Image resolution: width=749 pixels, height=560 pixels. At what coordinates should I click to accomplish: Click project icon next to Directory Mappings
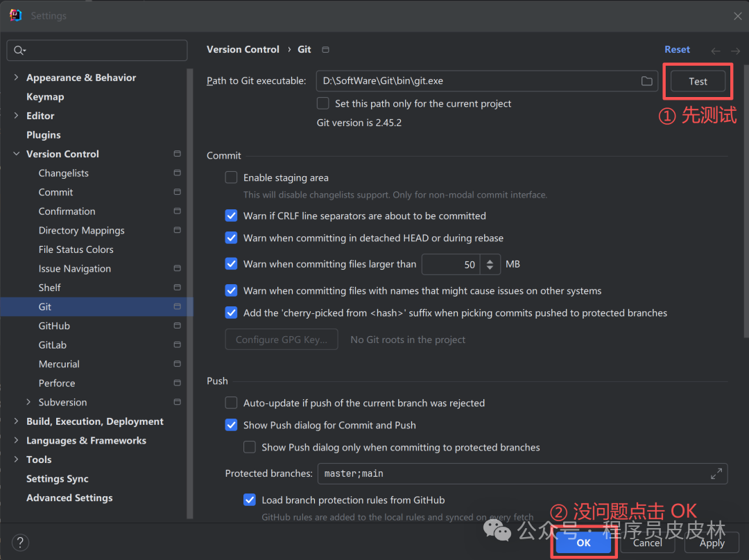[178, 230]
